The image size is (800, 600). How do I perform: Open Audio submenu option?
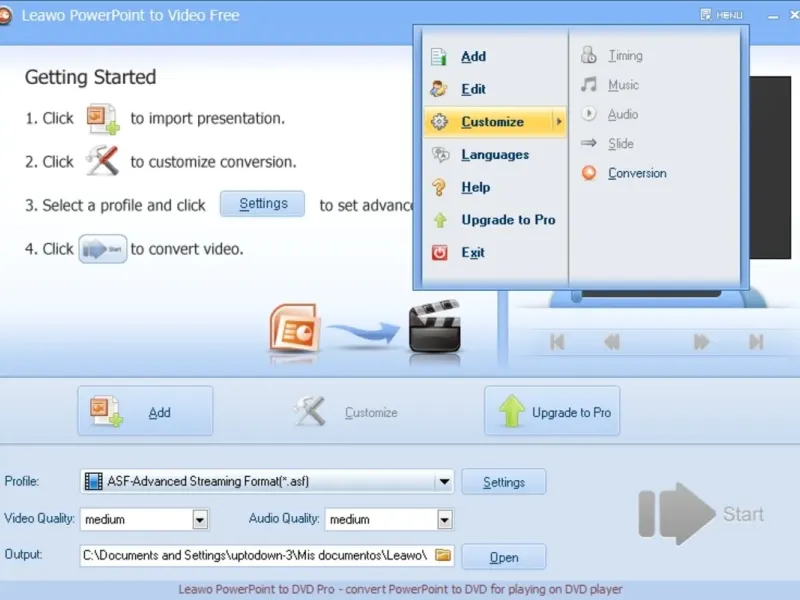622,114
